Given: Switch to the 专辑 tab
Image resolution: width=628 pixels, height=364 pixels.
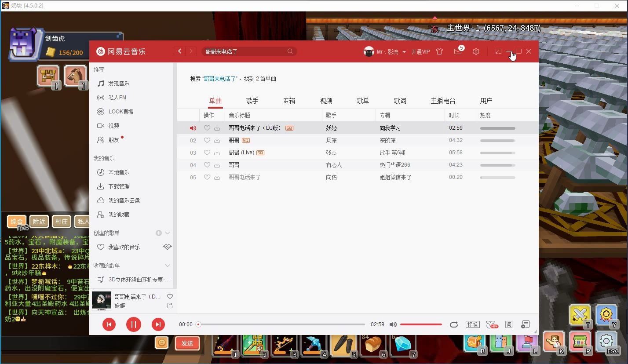Looking at the screenshot, I should pos(289,101).
